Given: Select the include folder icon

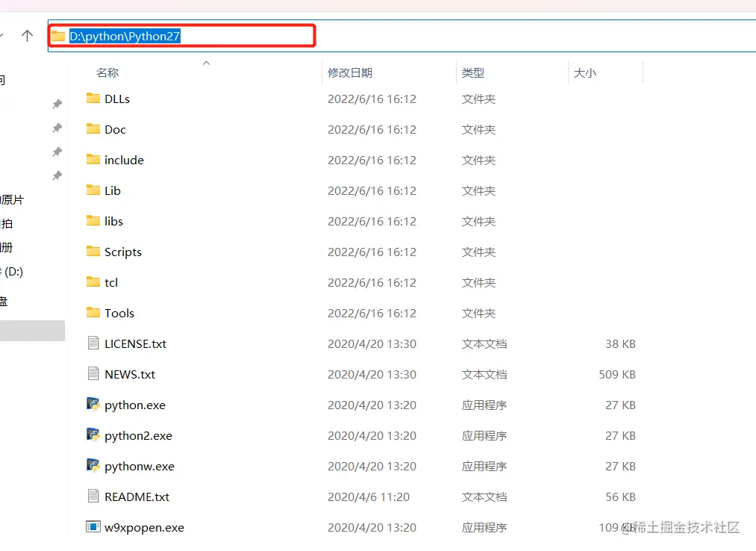Looking at the screenshot, I should coord(93,159).
